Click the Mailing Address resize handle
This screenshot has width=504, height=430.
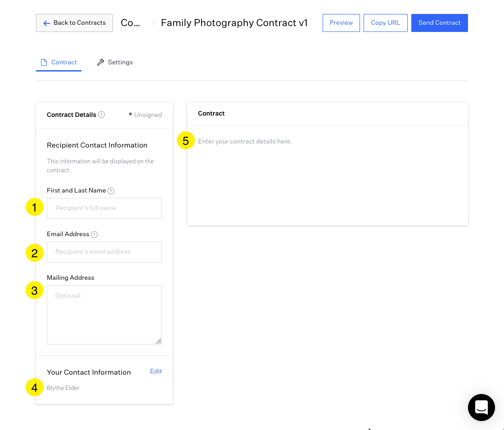(158, 341)
